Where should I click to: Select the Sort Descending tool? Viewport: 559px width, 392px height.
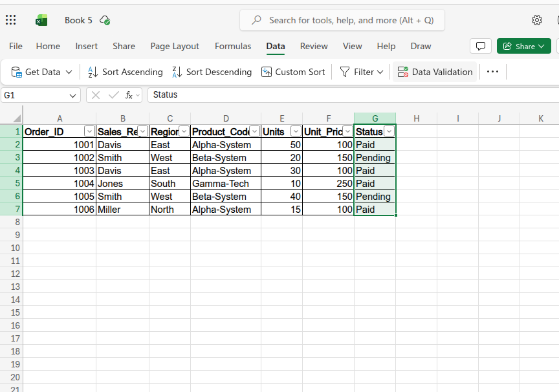212,72
